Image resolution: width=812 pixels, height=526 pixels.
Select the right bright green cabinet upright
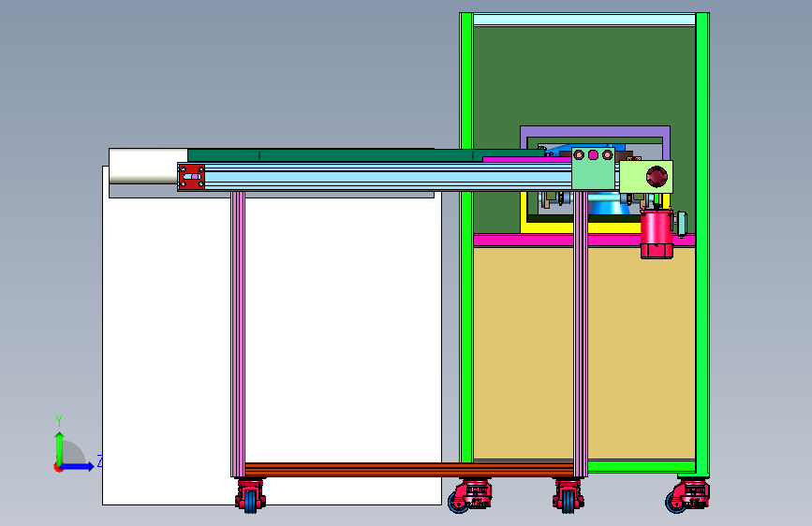tap(702, 243)
